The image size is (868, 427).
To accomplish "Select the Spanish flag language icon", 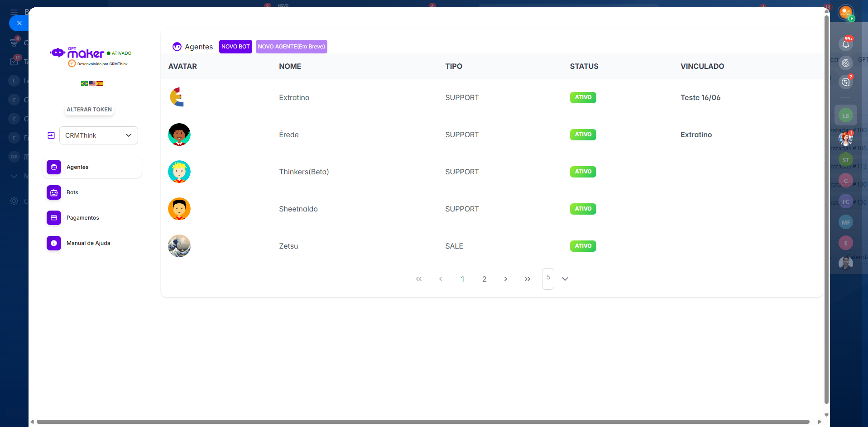I will point(100,83).
